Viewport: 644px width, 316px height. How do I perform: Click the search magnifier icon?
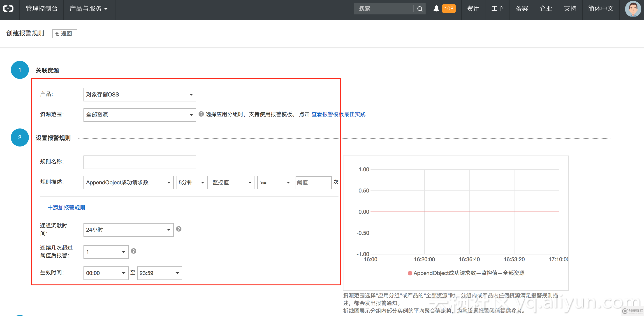(420, 8)
